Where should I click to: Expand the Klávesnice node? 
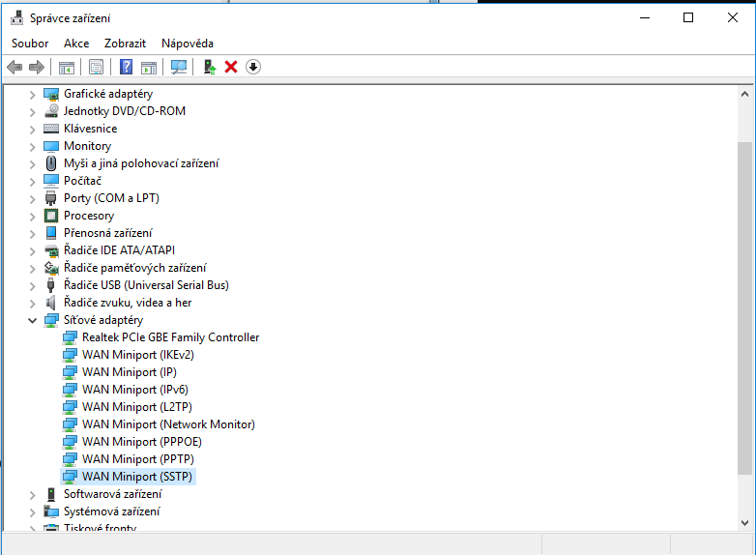tap(32, 130)
